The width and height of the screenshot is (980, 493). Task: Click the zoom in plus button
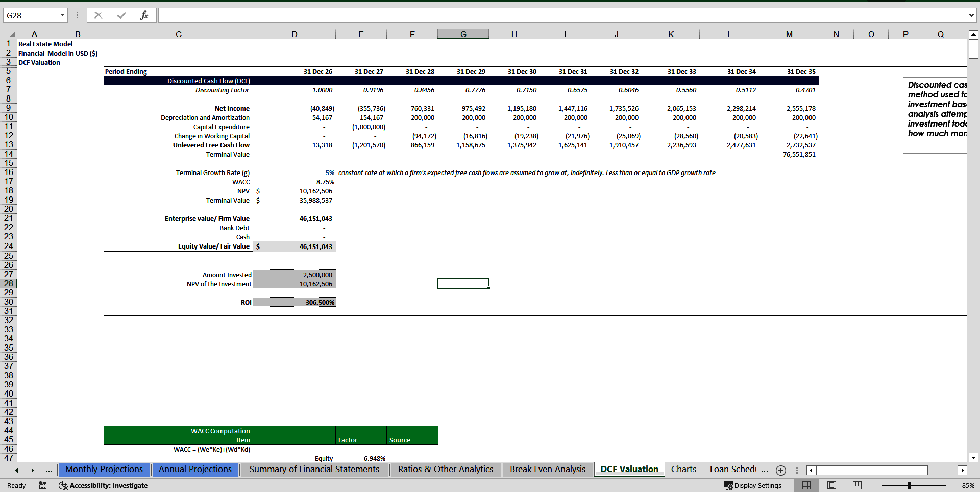pyautogui.click(x=951, y=485)
